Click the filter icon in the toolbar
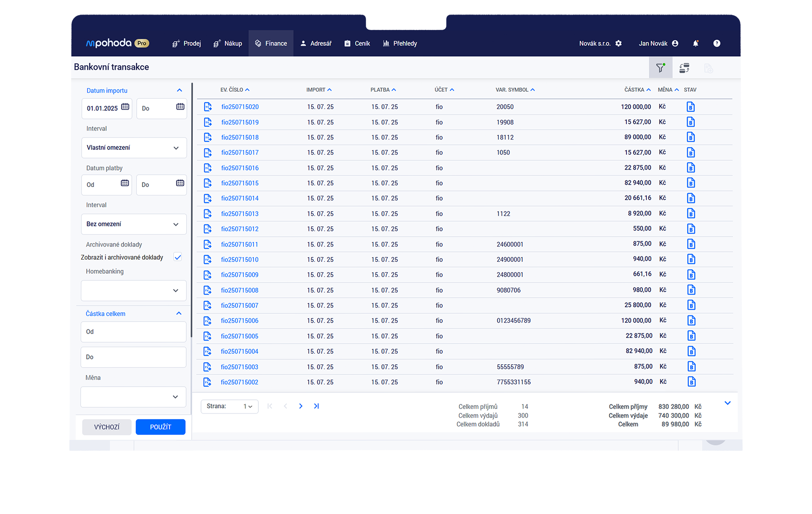 (660, 68)
